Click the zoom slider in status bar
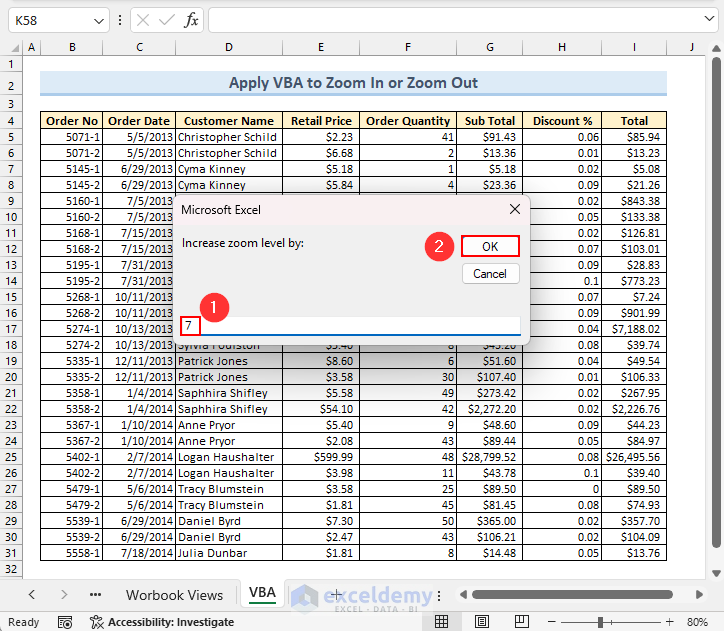This screenshot has width=724, height=631. click(x=601, y=622)
